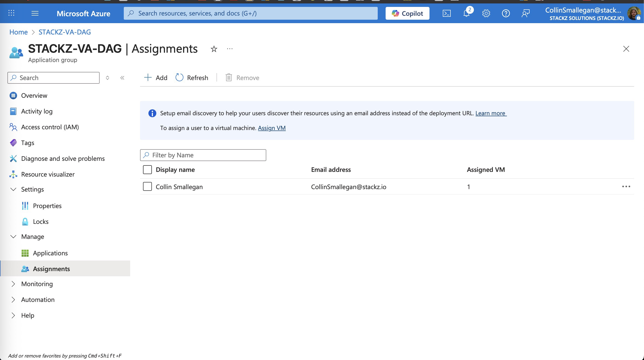Favorite STACKZ-VA-DAG with the star icon

click(x=214, y=49)
